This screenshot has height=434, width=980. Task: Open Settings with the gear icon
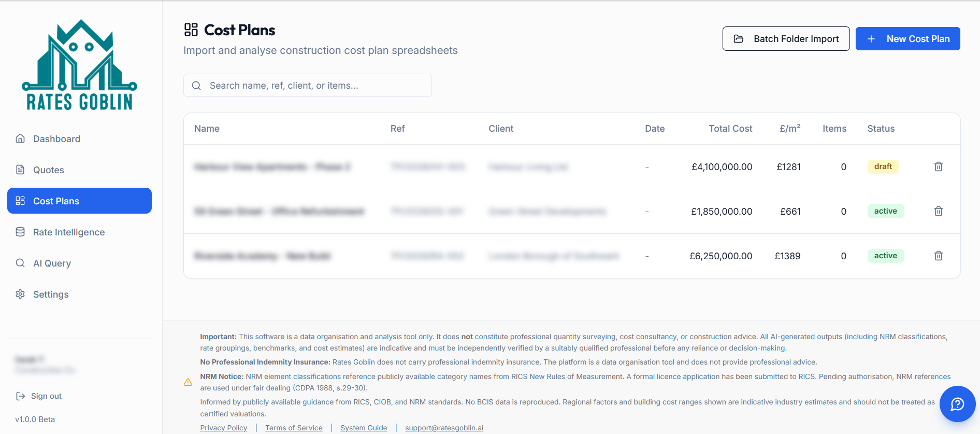coord(20,294)
